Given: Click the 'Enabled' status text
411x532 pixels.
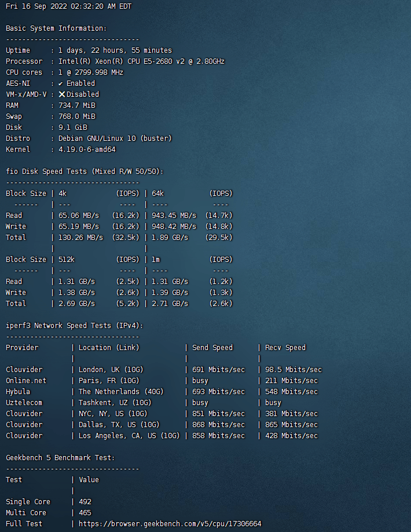Looking at the screenshot, I should 80,83.
